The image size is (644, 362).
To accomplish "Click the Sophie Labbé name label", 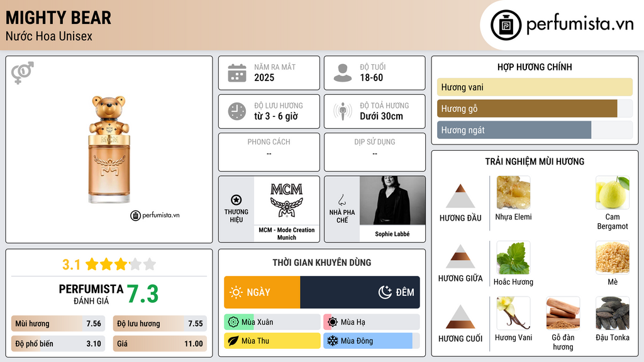I will (392, 234).
